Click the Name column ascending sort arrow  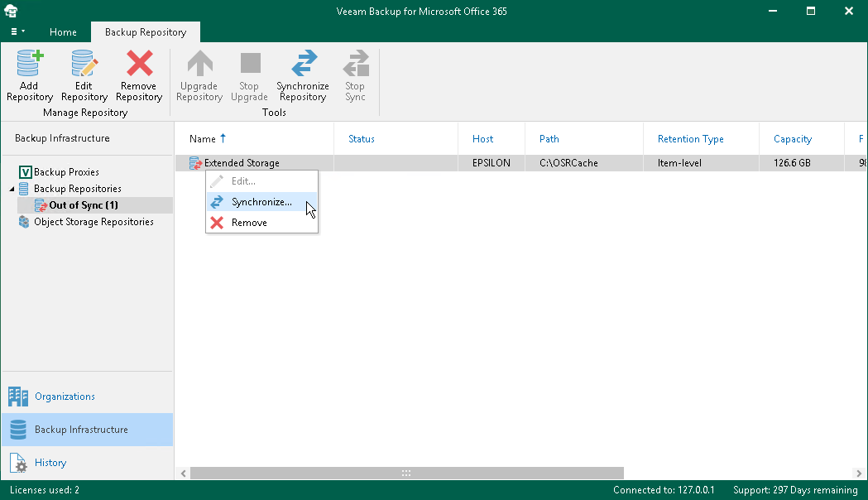[223, 138]
